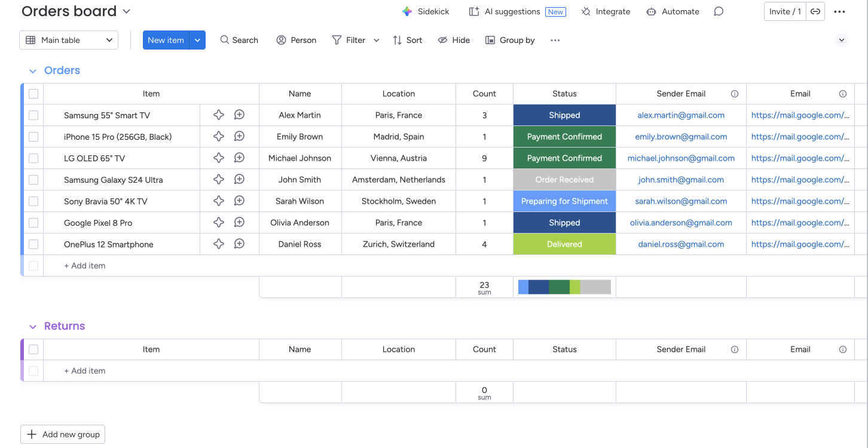Viewport: 868px width, 448px height.
Task: Open the board options three-dot menu
Action: pyautogui.click(x=839, y=11)
